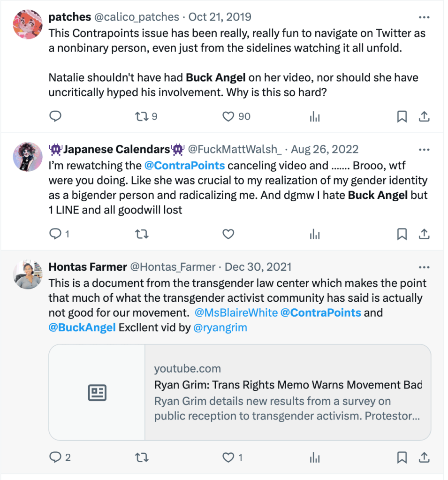Visit the @ryangrim profile mention
Viewport: 448px width, 480px height.
(220, 328)
